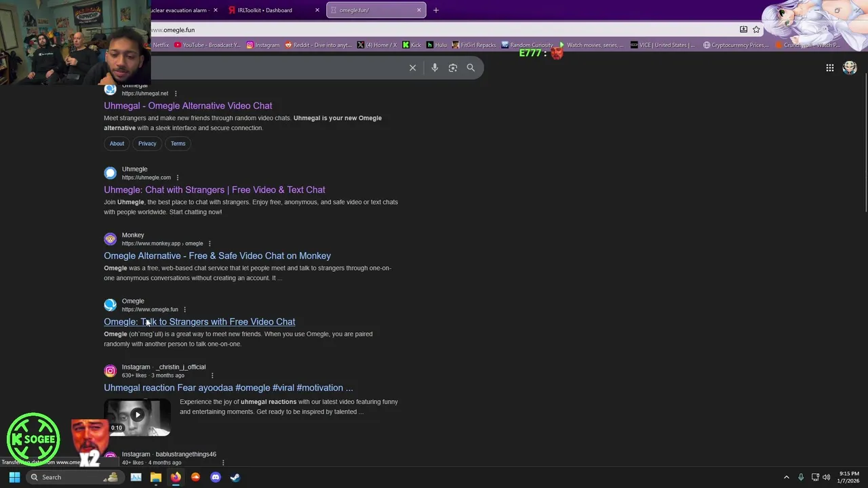The image size is (868, 488).
Task: Open Google Lens image search
Action: pyautogui.click(x=453, y=68)
